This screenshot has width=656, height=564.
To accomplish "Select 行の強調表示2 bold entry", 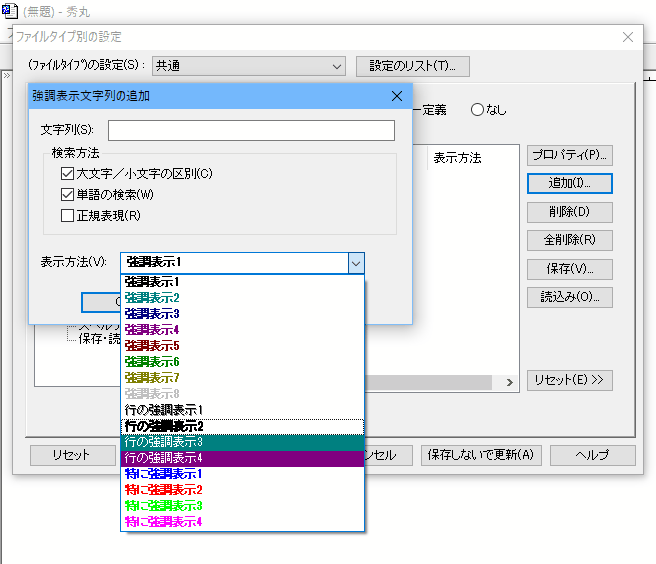I will (242, 426).
